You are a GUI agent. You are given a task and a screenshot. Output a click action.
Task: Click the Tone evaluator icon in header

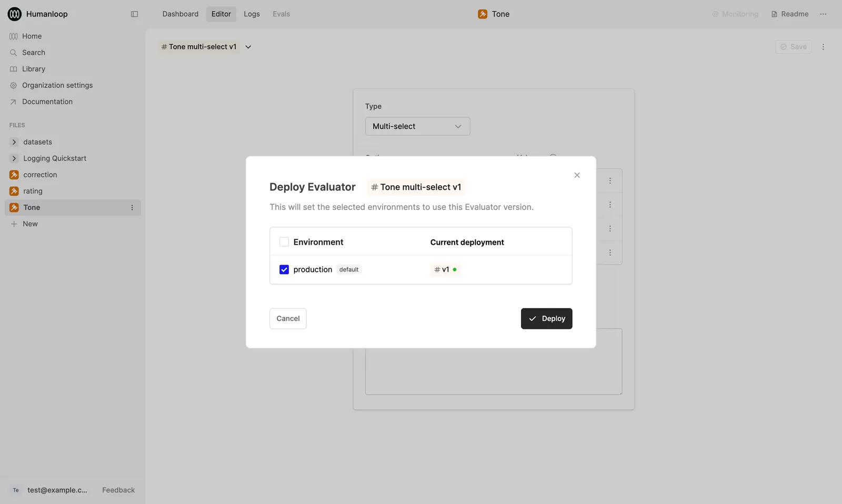coord(483,14)
